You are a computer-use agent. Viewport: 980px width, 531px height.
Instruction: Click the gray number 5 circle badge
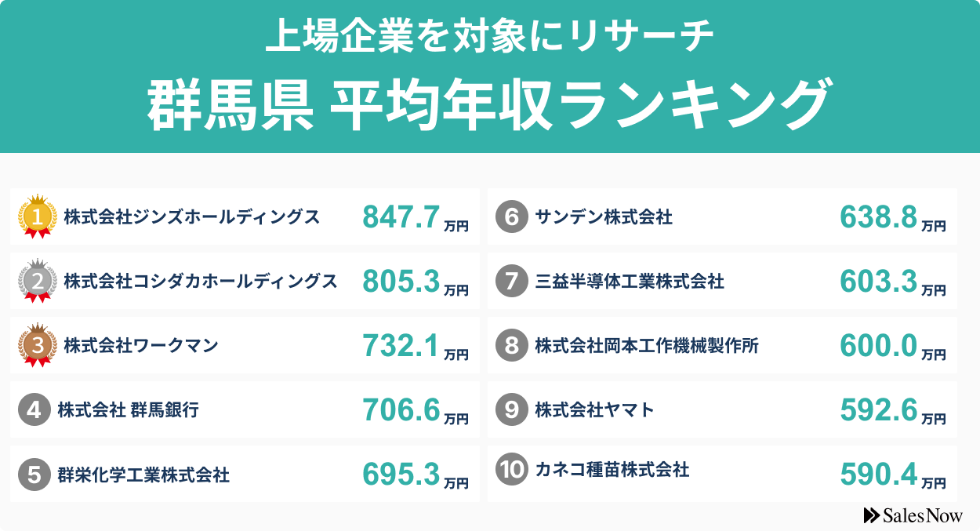pyautogui.click(x=34, y=474)
